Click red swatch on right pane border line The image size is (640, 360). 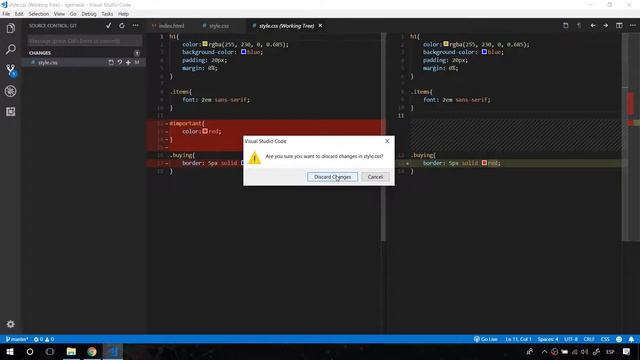[x=484, y=163]
